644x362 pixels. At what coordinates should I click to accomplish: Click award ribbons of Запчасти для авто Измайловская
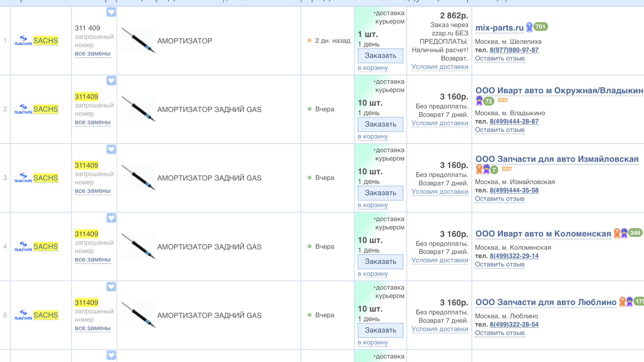(x=483, y=169)
